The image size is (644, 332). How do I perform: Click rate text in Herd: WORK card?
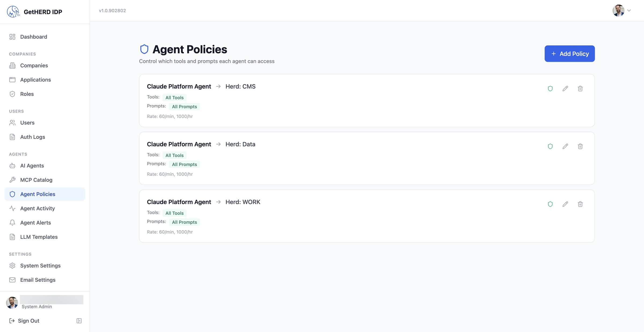pos(170,232)
